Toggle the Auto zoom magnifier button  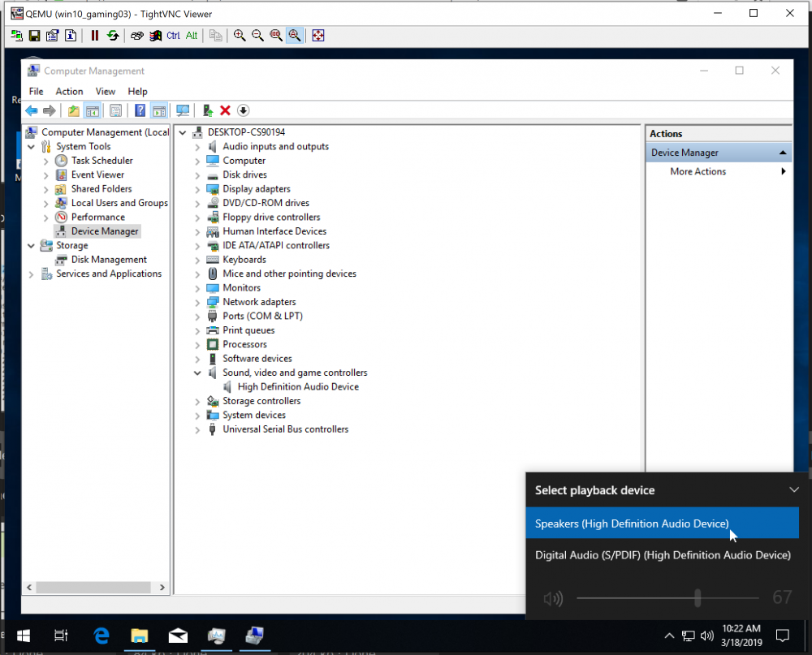(294, 35)
